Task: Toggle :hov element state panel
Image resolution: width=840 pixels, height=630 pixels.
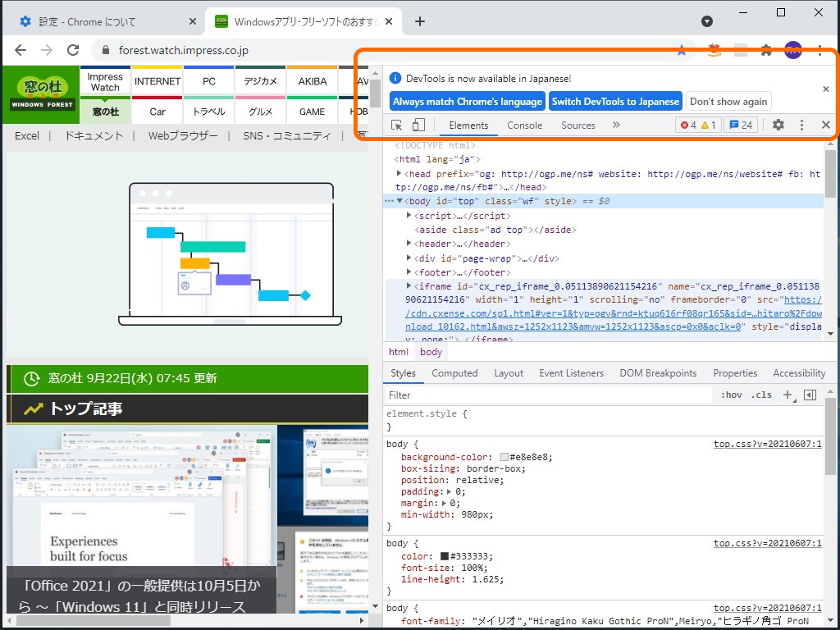Action: point(731,395)
